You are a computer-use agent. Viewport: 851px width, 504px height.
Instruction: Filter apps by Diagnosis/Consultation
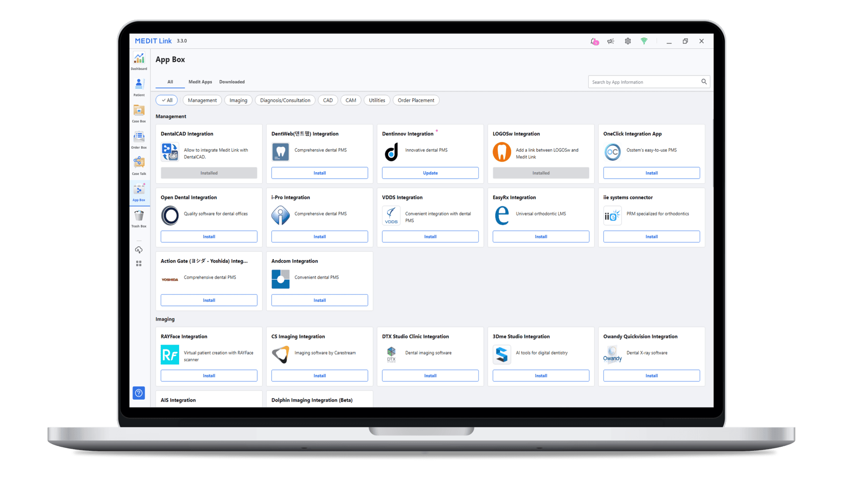(x=285, y=101)
